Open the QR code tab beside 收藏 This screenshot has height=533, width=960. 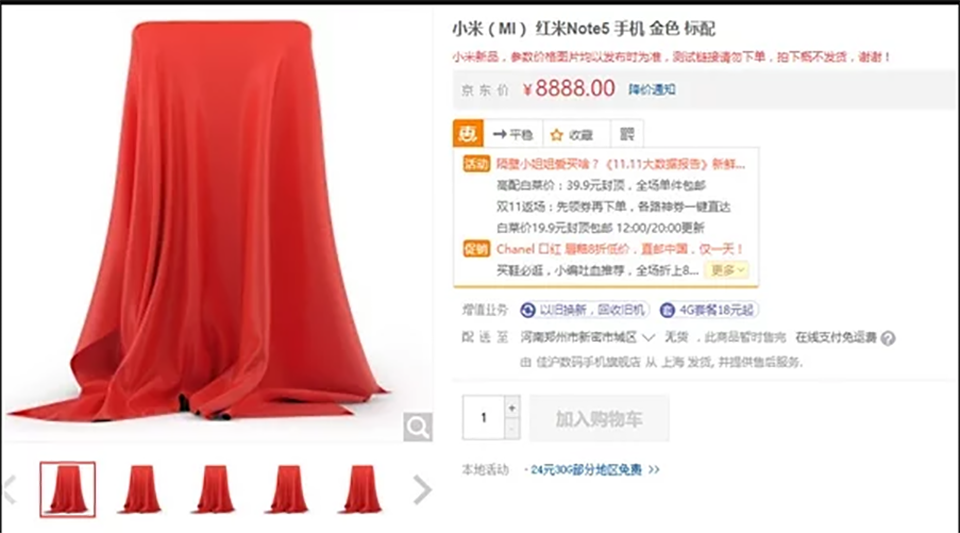pos(627,134)
